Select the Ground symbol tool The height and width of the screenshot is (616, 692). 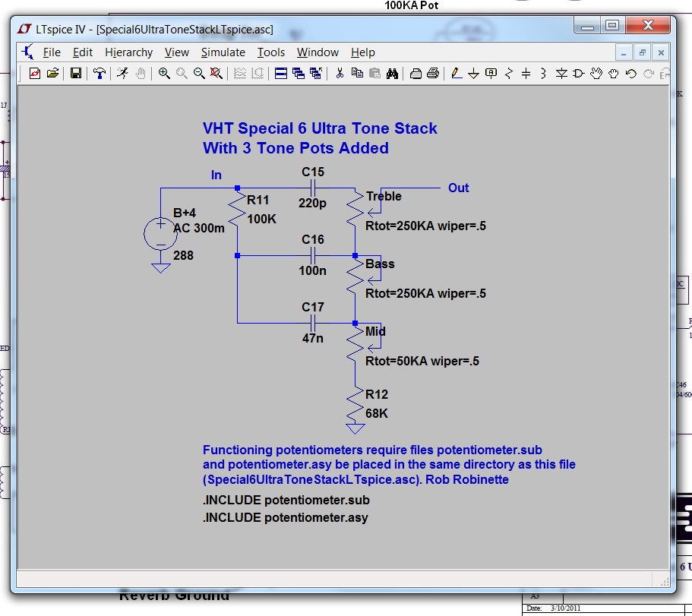pyautogui.click(x=473, y=73)
